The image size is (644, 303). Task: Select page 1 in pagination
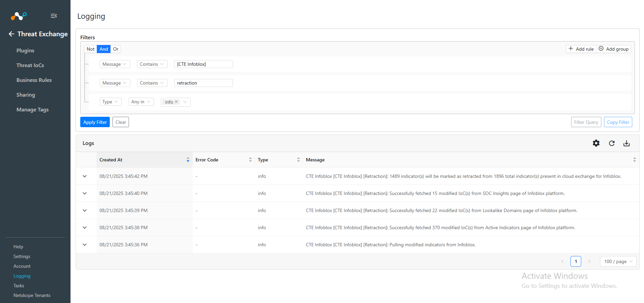click(x=576, y=261)
